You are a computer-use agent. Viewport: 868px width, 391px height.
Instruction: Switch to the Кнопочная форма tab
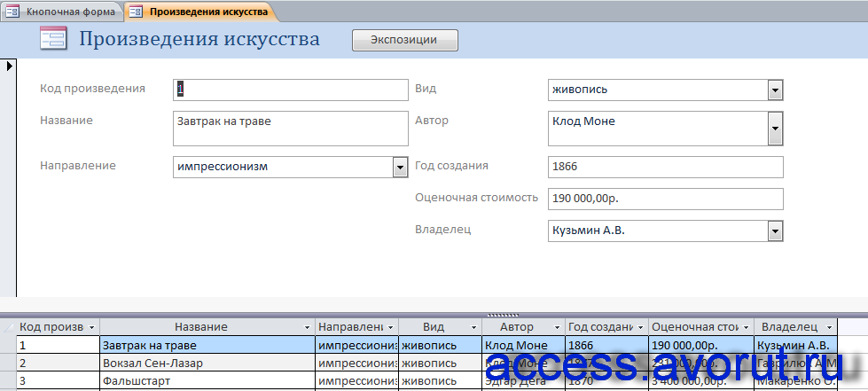[x=63, y=12]
